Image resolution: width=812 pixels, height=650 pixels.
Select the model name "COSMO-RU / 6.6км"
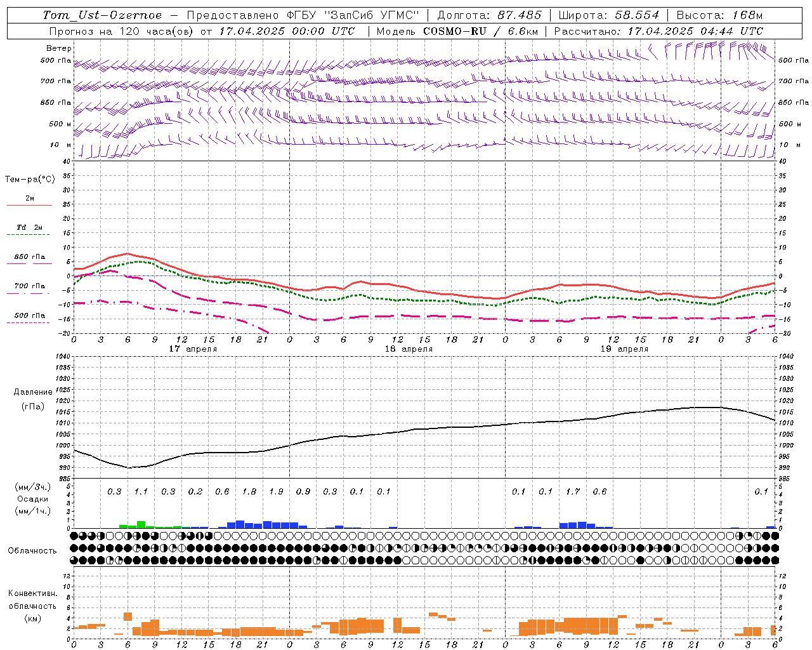pyautogui.click(x=480, y=31)
